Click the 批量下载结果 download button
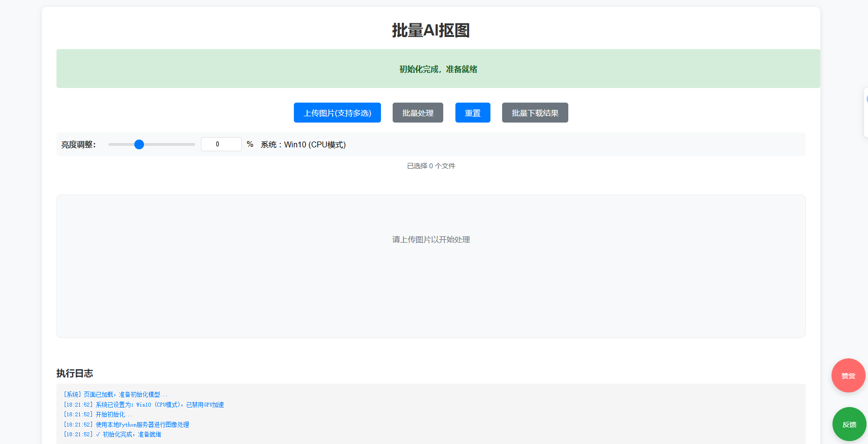The image size is (868, 444). pos(535,113)
